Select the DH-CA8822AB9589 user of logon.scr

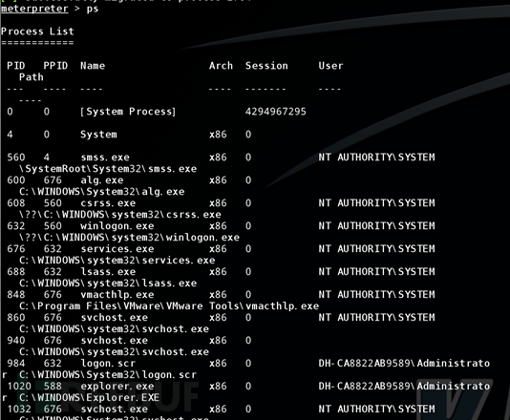pos(404,363)
